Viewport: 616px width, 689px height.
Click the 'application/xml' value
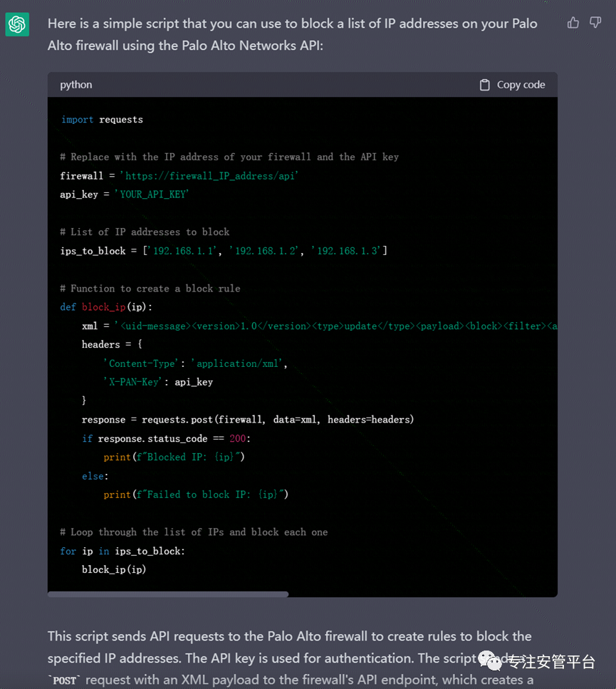click(237, 363)
